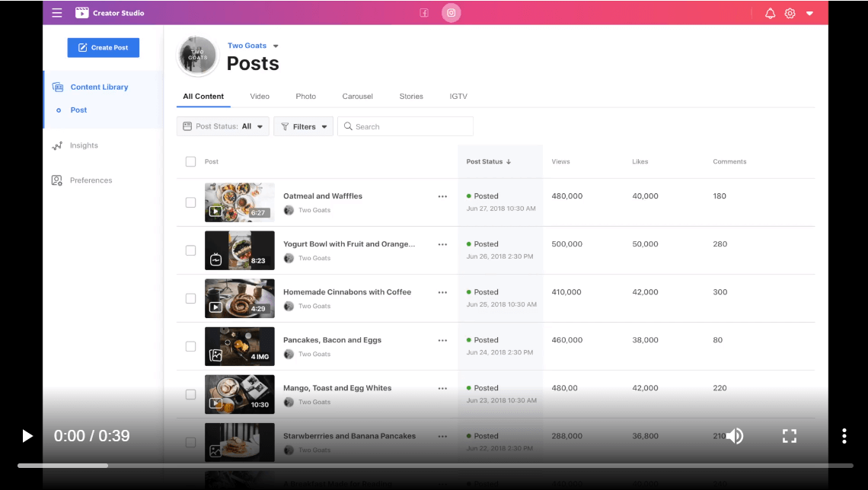Image resolution: width=868 pixels, height=490 pixels.
Task: Click the Create Post button
Action: (x=104, y=48)
